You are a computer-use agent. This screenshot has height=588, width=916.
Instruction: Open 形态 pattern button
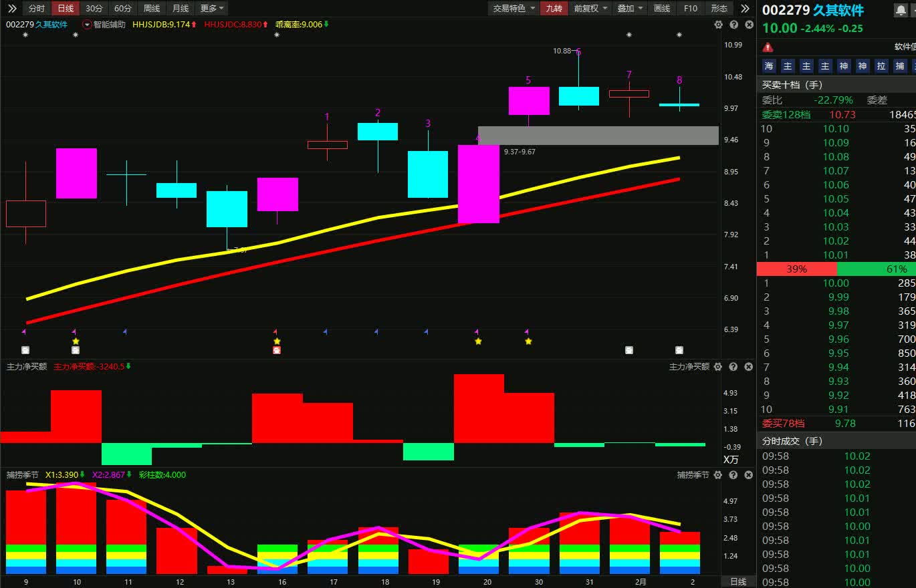click(719, 9)
